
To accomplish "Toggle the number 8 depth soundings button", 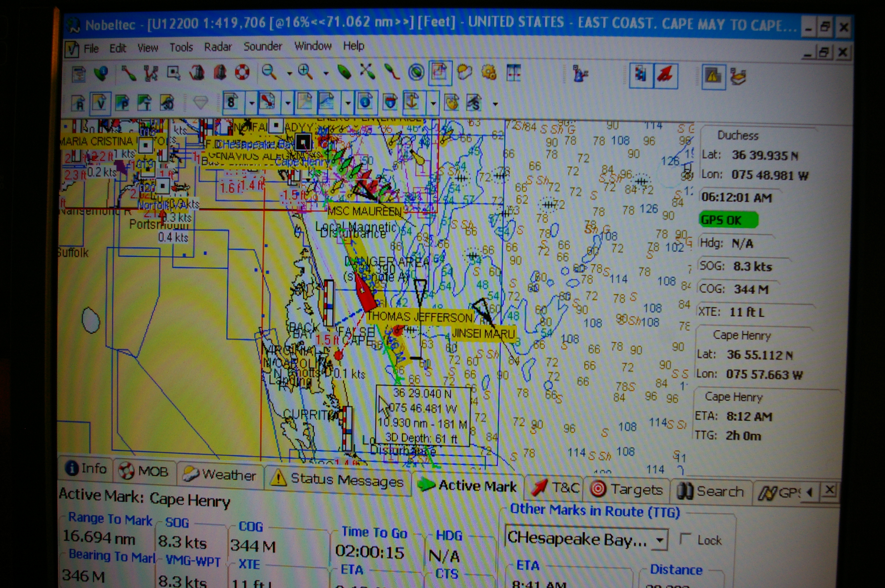I will [234, 102].
